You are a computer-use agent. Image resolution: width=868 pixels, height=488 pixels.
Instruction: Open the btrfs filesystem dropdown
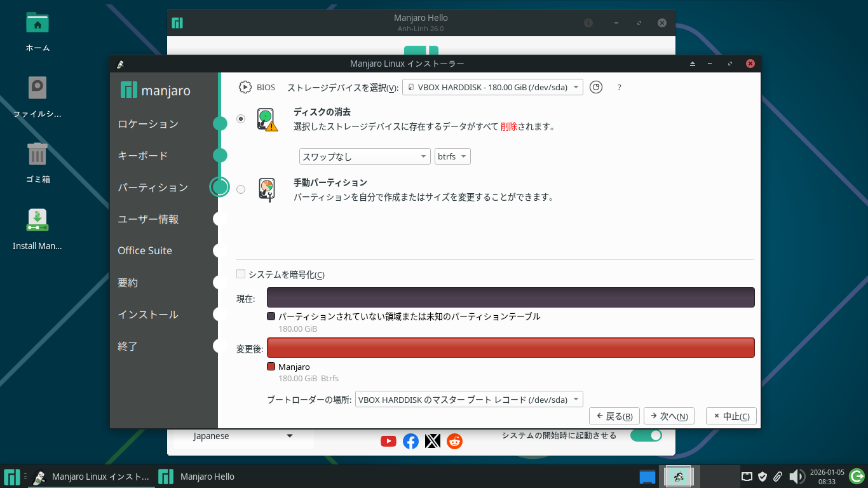coord(453,156)
